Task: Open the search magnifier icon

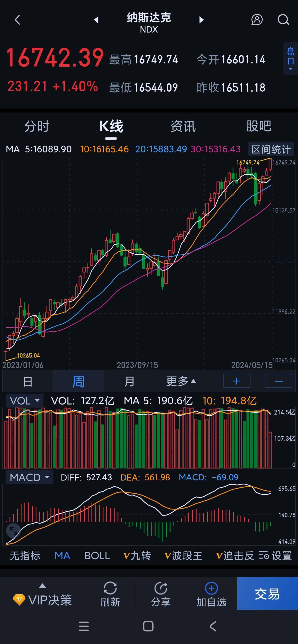Action: click(x=283, y=20)
